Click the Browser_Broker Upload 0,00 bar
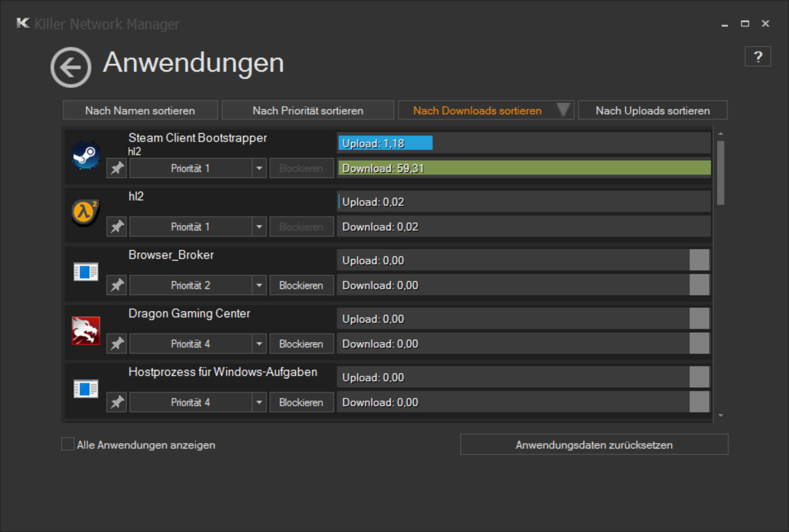The image size is (789, 532). point(524,260)
